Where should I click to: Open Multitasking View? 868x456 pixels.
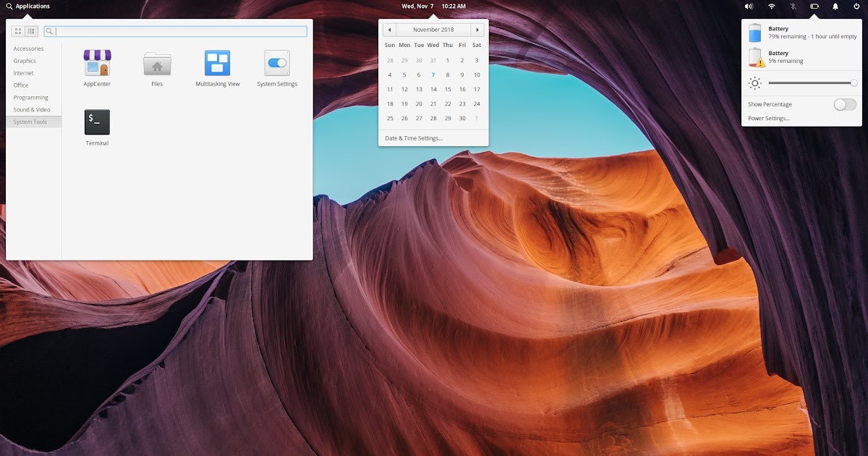(218, 68)
